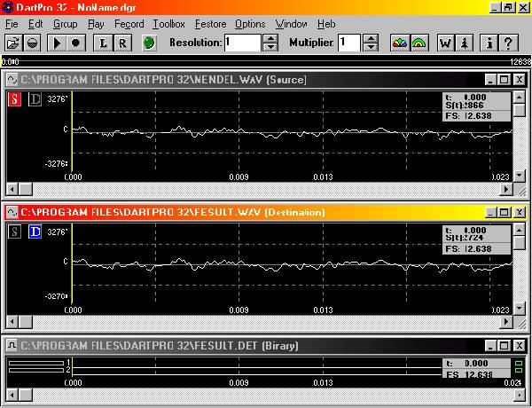Decrease Multiplier with the down arrow
This screenshot has height=408, width=532.
point(371,47)
